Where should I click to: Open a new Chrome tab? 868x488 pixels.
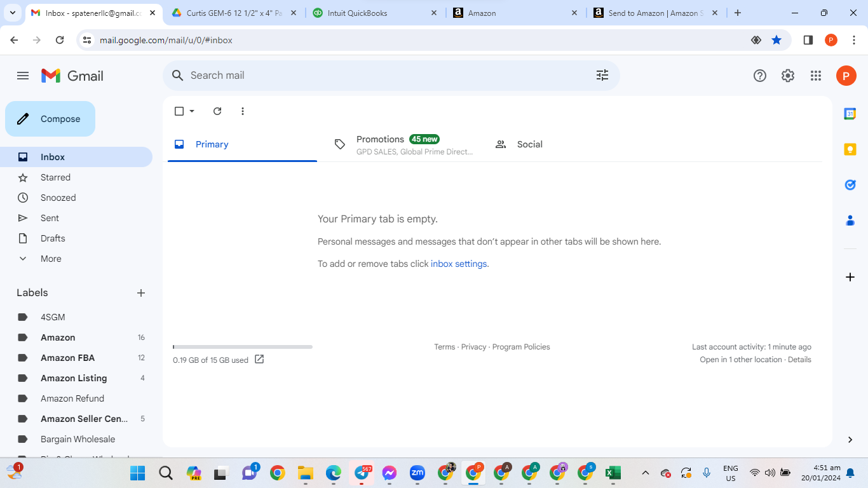(x=738, y=13)
